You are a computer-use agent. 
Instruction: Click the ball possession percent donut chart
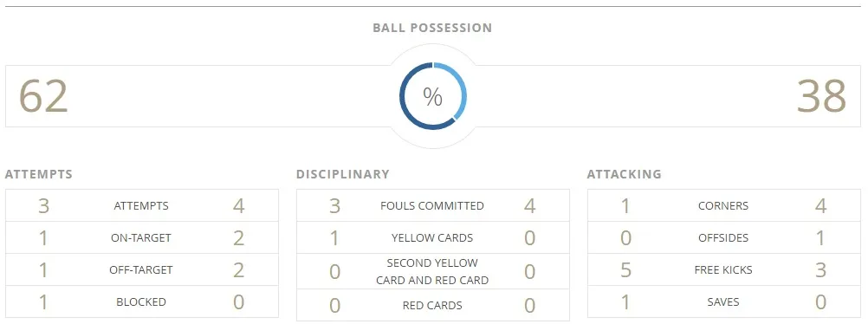point(433,97)
